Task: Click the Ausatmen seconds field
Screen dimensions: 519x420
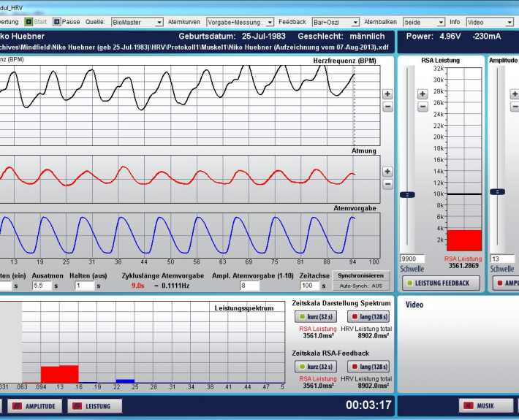Action: [42, 286]
